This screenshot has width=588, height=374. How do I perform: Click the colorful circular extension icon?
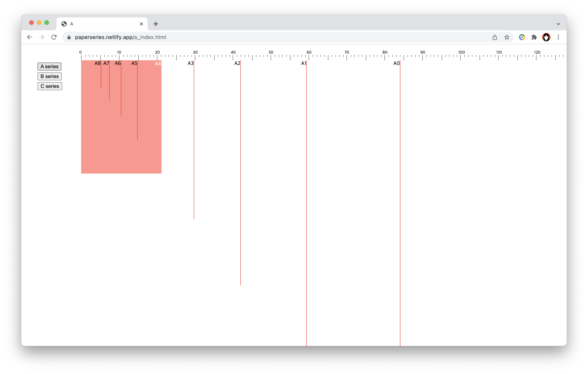tap(522, 37)
